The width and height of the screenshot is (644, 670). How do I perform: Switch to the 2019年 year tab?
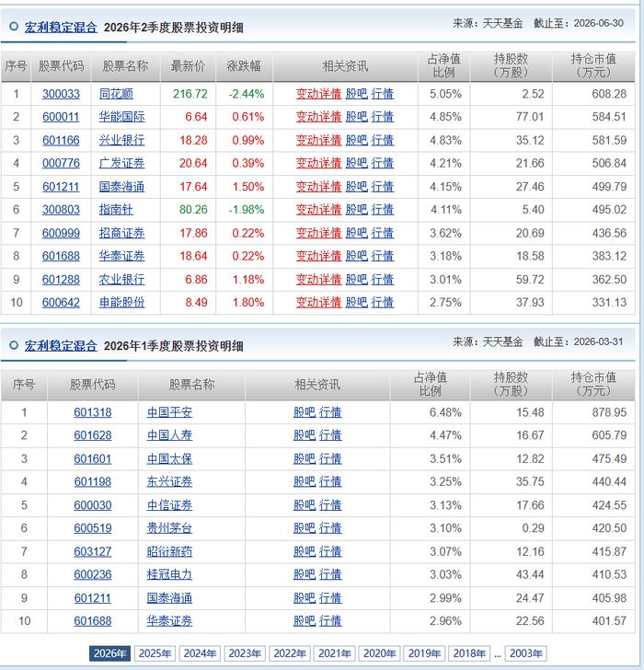424,653
